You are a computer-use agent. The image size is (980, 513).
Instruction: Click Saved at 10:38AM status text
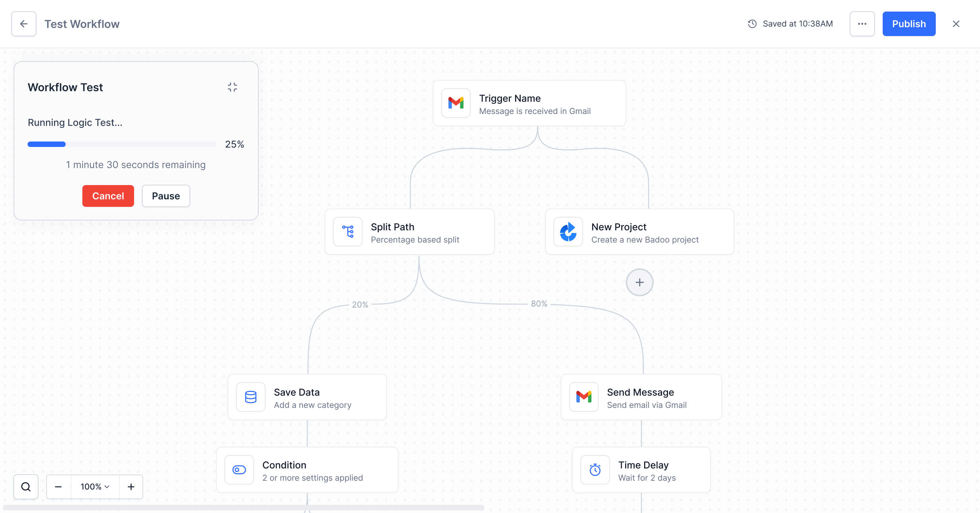click(797, 24)
